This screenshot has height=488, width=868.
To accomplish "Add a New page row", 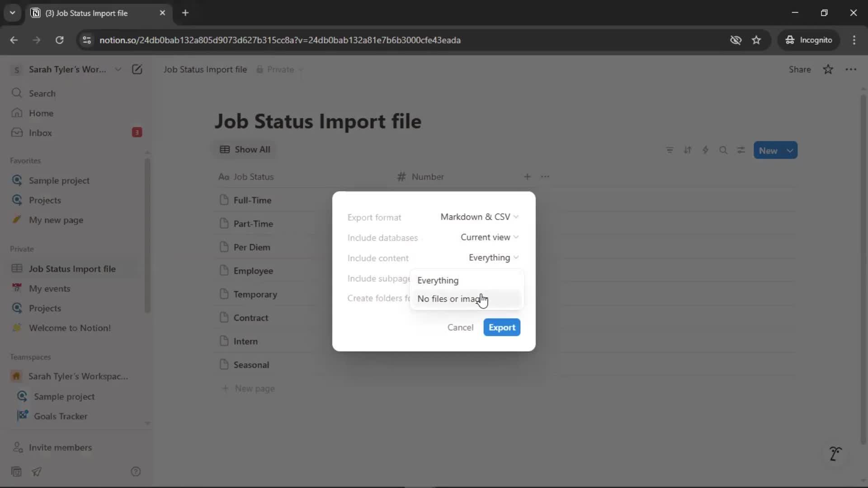I will tap(249, 389).
